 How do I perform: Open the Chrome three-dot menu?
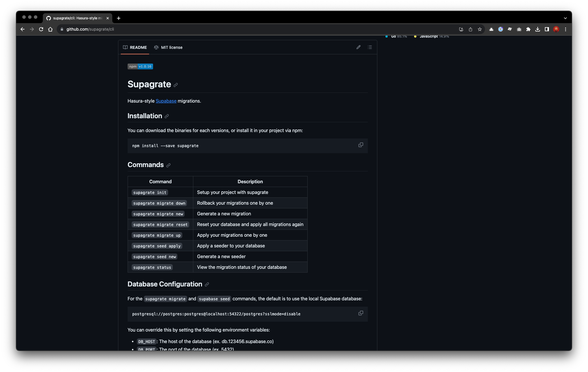[x=565, y=29]
